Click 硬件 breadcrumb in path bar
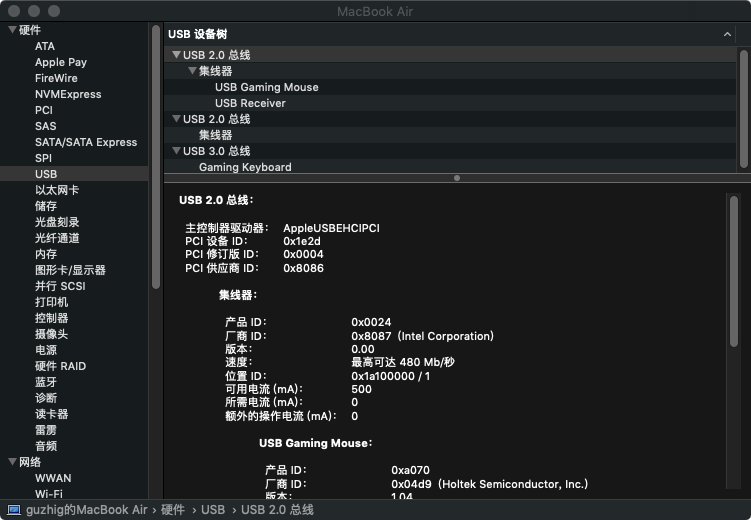This screenshot has width=751, height=520. coord(172,510)
